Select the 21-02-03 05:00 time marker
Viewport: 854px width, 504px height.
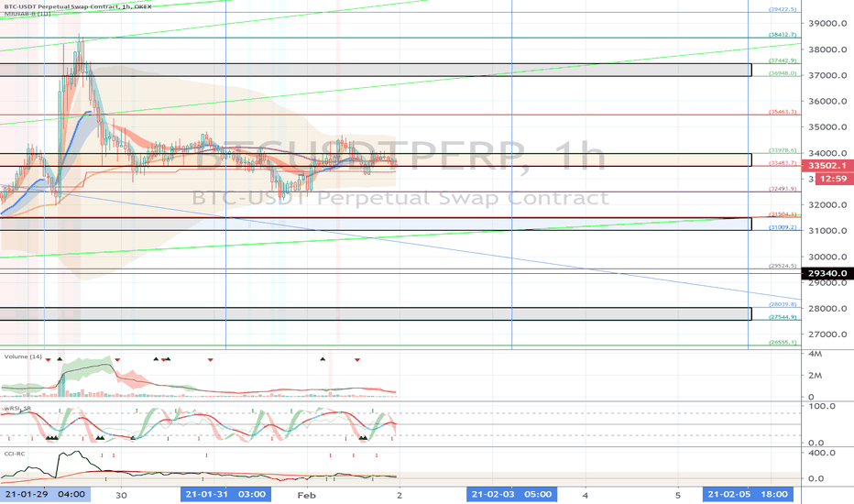pyautogui.click(x=512, y=494)
